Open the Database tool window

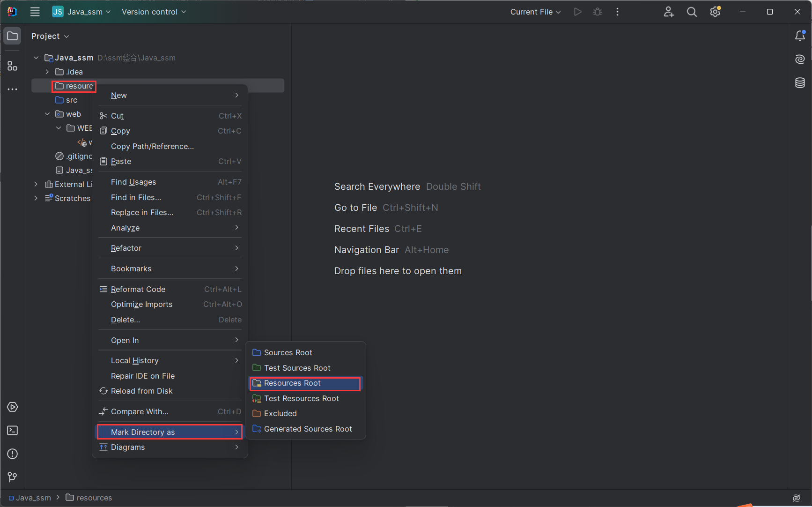[800, 83]
